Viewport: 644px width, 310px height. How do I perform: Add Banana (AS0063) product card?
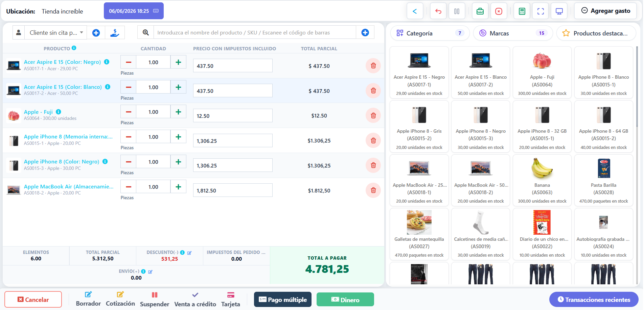542,180
